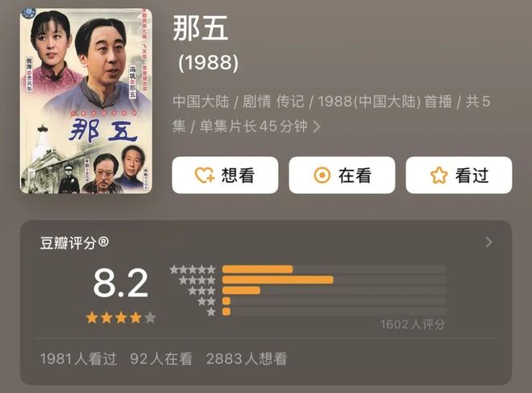Mark the show as 想看
The height and width of the screenshot is (393, 532).
point(225,175)
